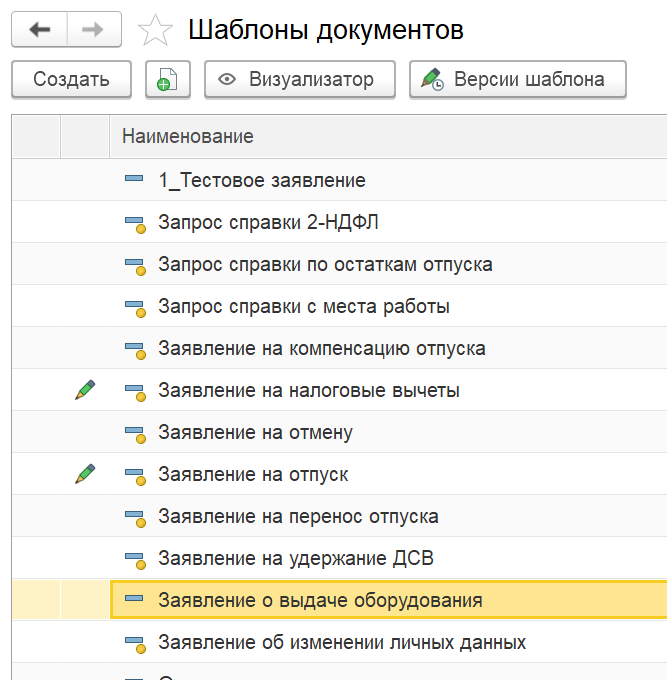Select Запрос справки по остаткам отпуска
This screenshot has width=667, height=680.
tap(325, 265)
